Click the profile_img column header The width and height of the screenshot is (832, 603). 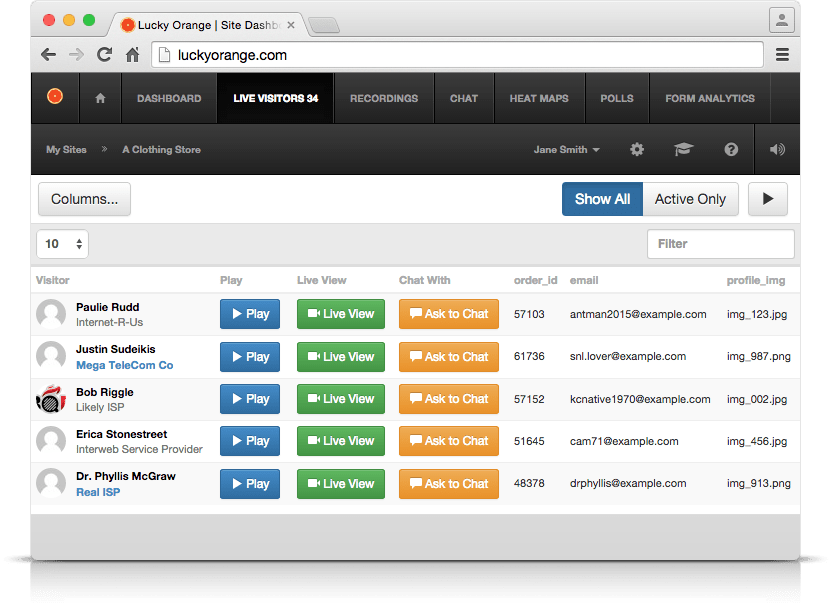756,280
